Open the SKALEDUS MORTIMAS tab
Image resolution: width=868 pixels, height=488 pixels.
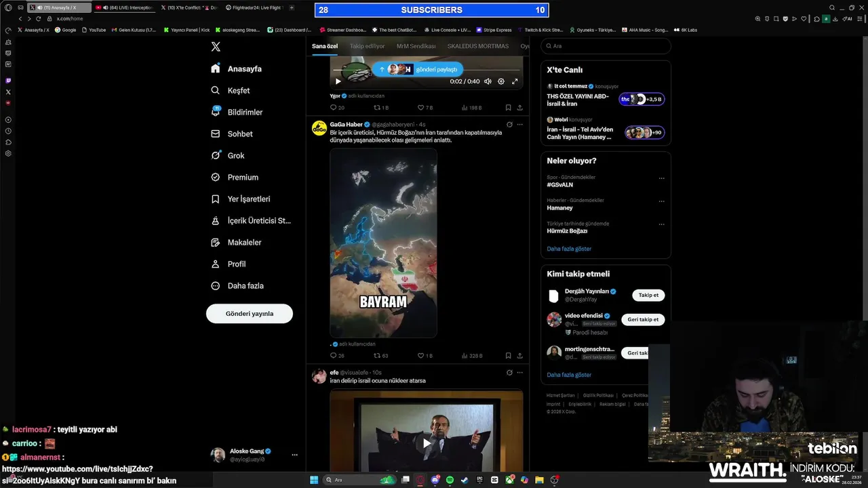[478, 46]
